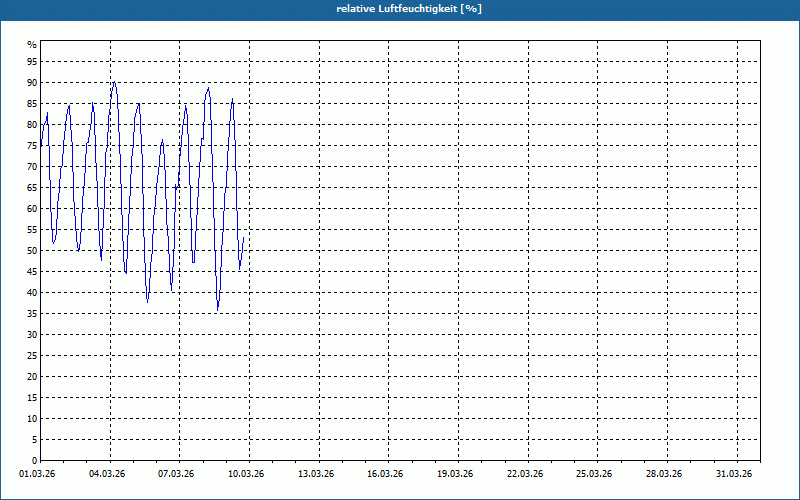
Task: Click the '04.03.26' date label
Action: (x=107, y=474)
